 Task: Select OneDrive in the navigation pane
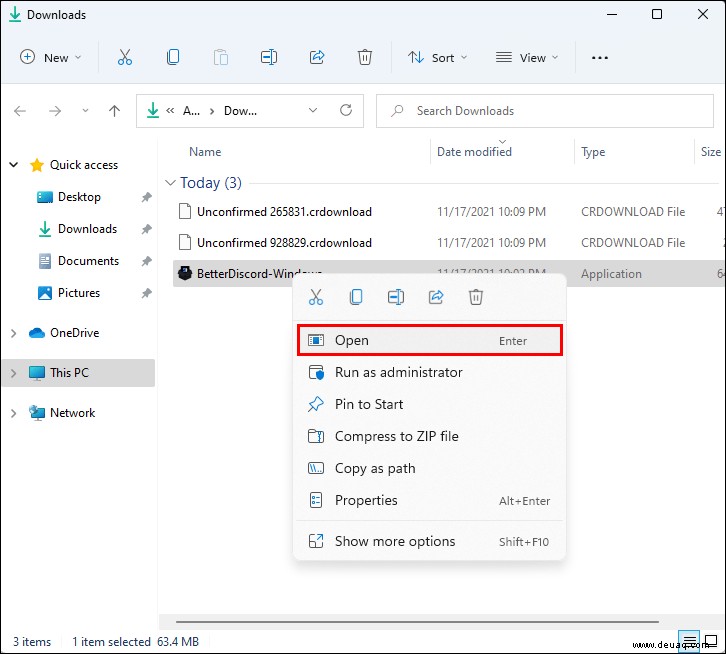pos(74,333)
